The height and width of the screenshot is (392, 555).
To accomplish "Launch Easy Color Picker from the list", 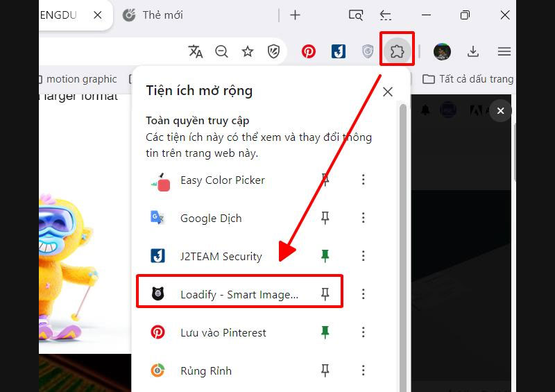I will coord(223,180).
